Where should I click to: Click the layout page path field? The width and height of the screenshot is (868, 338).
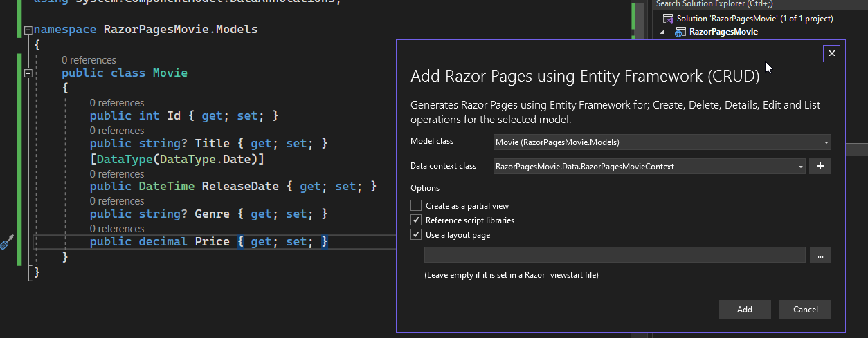pos(615,255)
